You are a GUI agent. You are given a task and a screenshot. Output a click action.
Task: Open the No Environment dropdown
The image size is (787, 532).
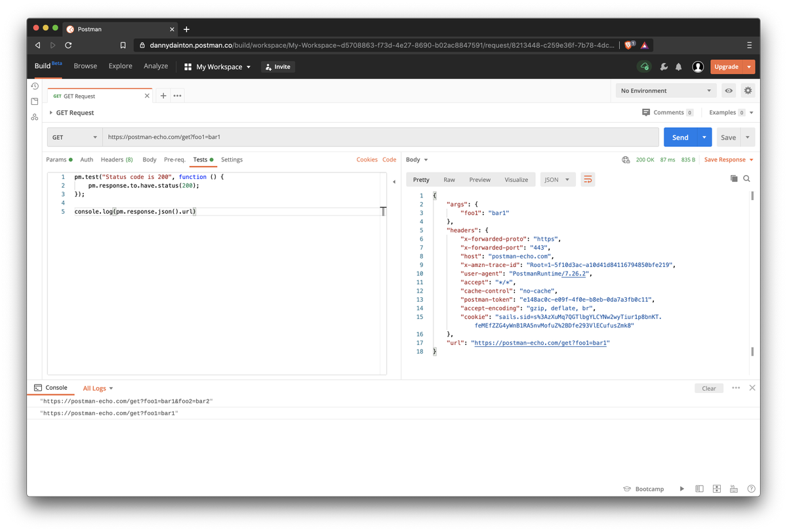click(x=665, y=91)
